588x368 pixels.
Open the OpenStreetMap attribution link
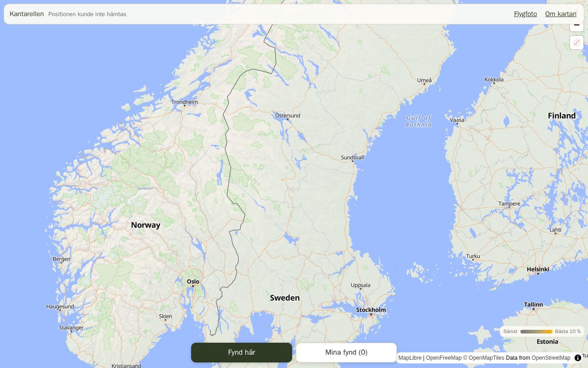tap(551, 358)
